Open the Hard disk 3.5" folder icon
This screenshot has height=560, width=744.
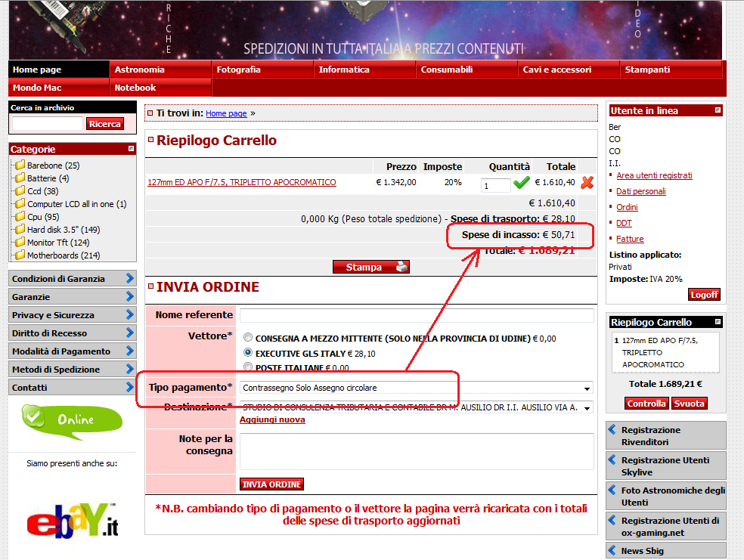(x=20, y=229)
